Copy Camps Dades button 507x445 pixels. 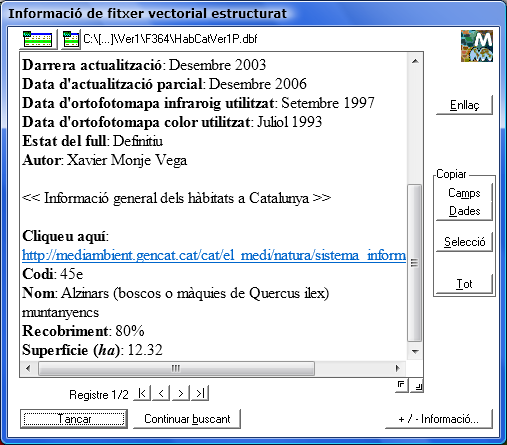(x=464, y=202)
